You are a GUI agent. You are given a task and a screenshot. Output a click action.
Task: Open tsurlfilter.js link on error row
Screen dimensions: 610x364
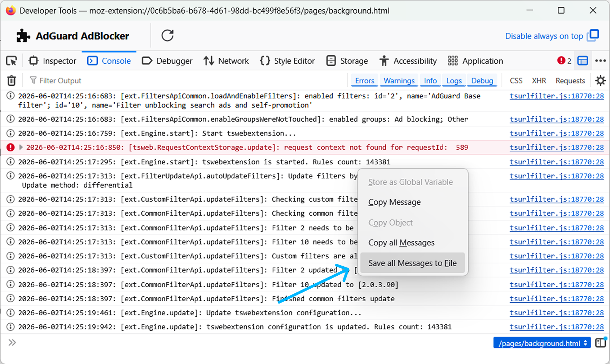pos(557,147)
